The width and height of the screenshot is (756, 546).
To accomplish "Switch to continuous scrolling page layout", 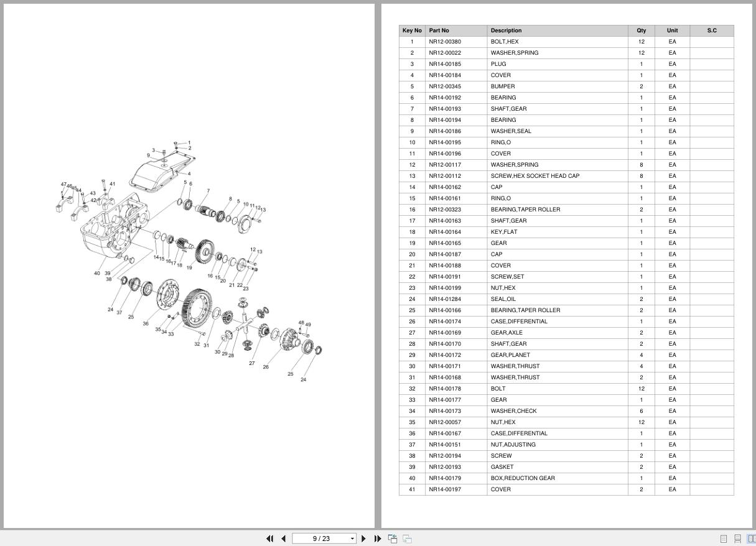I will (737, 539).
